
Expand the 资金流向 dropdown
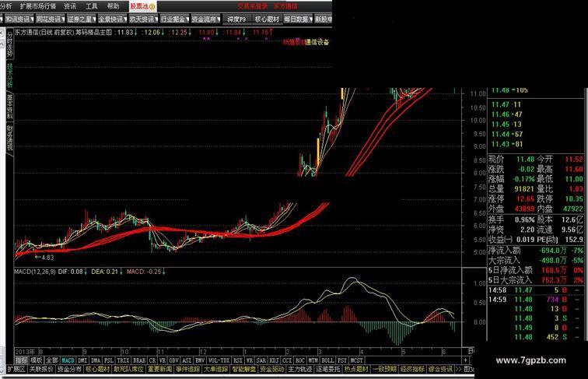tap(206, 19)
